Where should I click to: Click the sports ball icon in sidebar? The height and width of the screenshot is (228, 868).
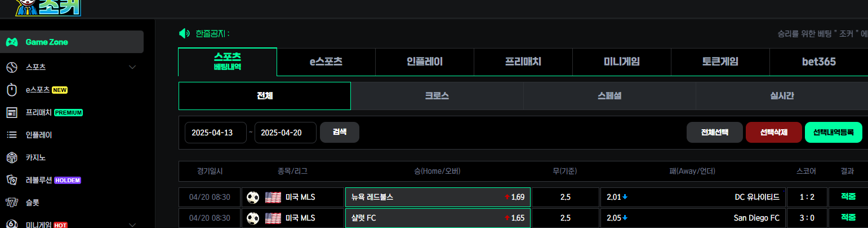12,67
